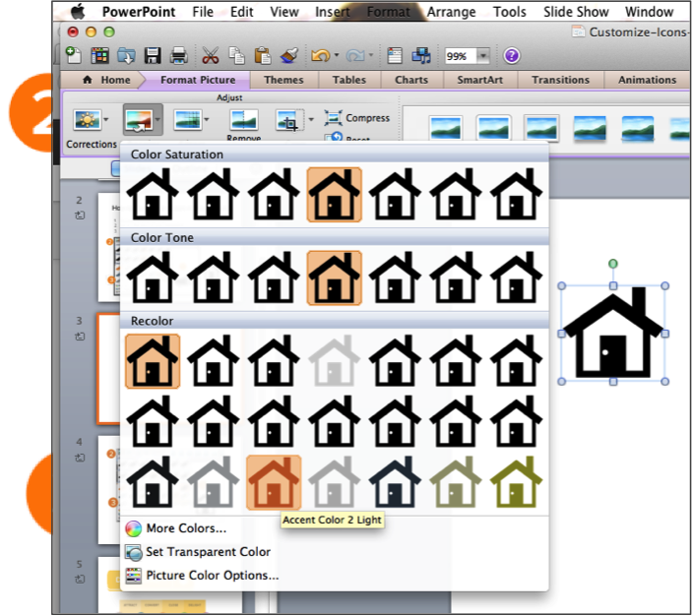
Task: Select the Format Painter brush icon
Action: (x=289, y=56)
